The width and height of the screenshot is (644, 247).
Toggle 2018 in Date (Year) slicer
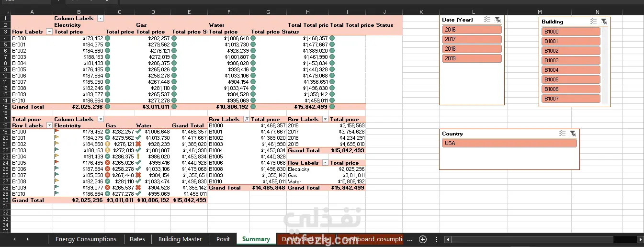pyautogui.click(x=472, y=49)
